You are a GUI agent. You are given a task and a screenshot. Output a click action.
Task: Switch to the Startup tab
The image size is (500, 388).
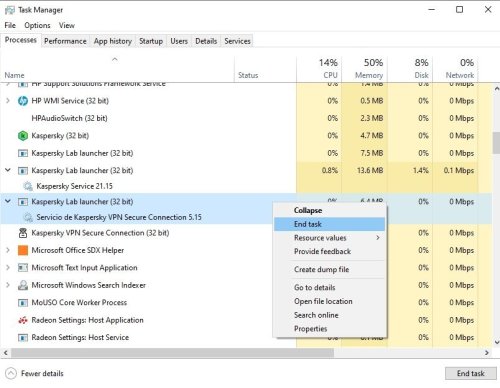pos(151,41)
